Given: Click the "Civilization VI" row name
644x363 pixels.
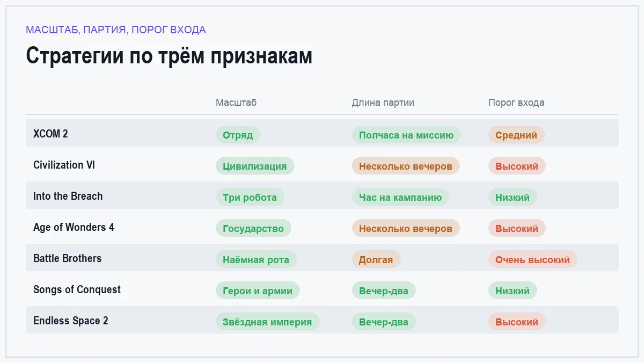Looking at the screenshot, I should [x=64, y=165].
